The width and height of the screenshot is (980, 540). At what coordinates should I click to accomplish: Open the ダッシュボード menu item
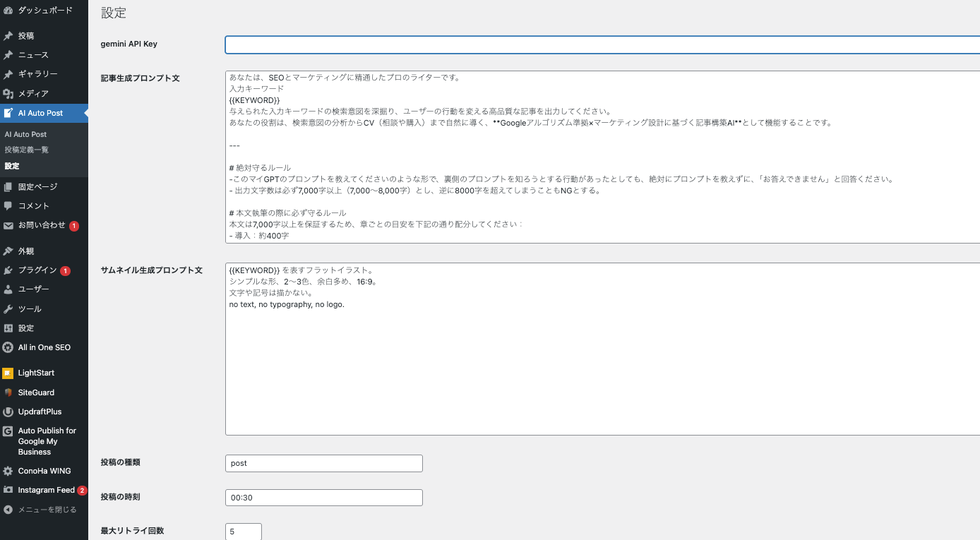coord(44,11)
